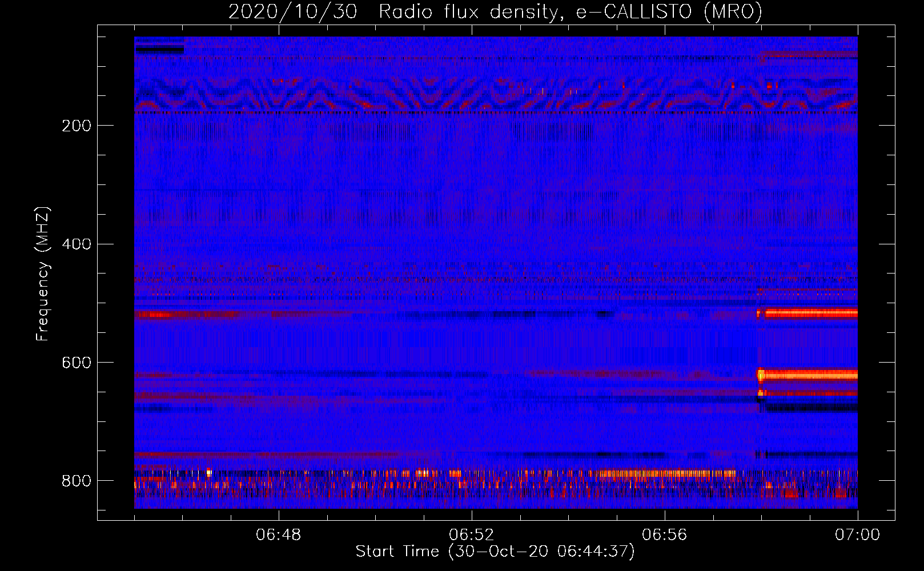924x571 pixels.
Task: Select the 200 frequency tick label
Action: tap(76, 126)
